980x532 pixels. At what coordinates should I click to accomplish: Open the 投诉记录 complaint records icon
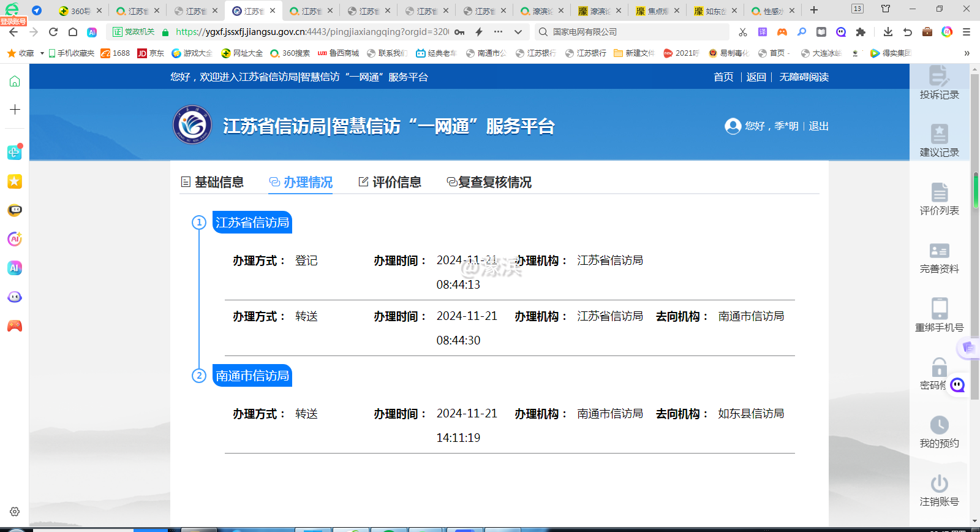(x=939, y=76)
